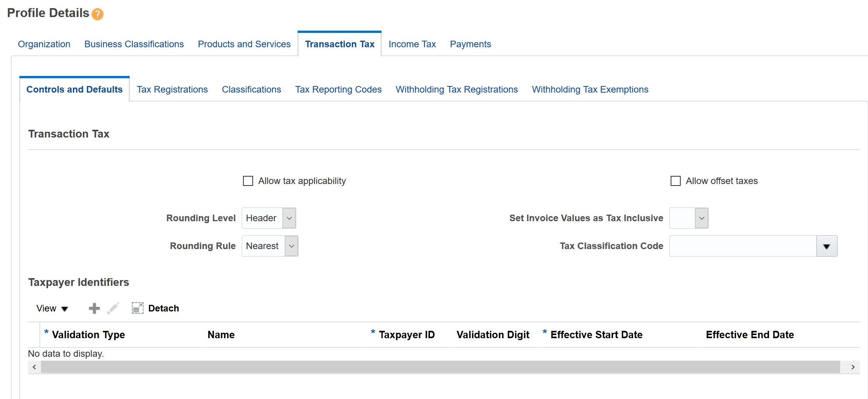Enable Allow tax applicability checkbox
Viewport: 868px width, 399px height.
[x=248, y=181]
